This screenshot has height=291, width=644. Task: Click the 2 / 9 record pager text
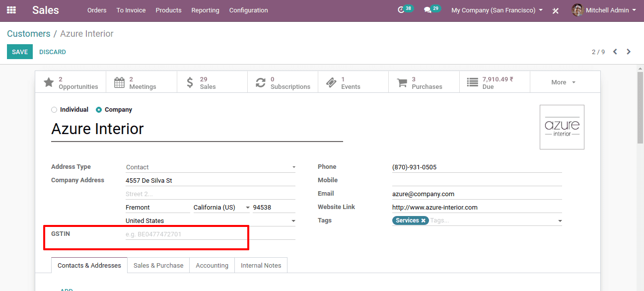pyautogui.click(x=598, y=52)
